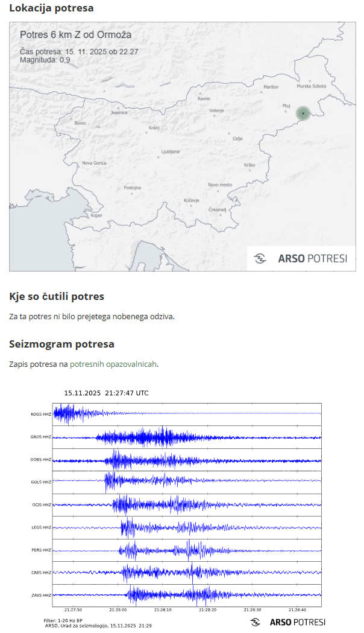Click the ARSO logo icon below the seismogram
The height and width of the screenshot is (633, 364).
[x=256, y=622]
